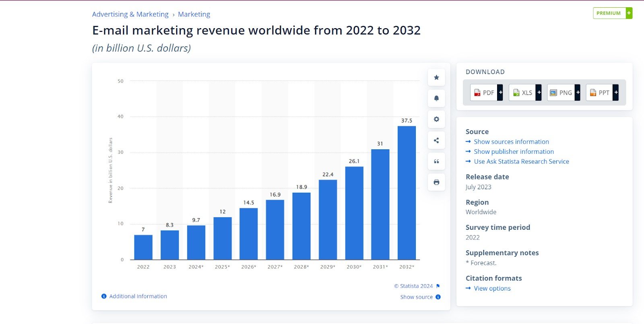Click the 'Survey time period' heading
Image resolution: width=644 pixels, height=324 pixels.
[x=498, y=227]
